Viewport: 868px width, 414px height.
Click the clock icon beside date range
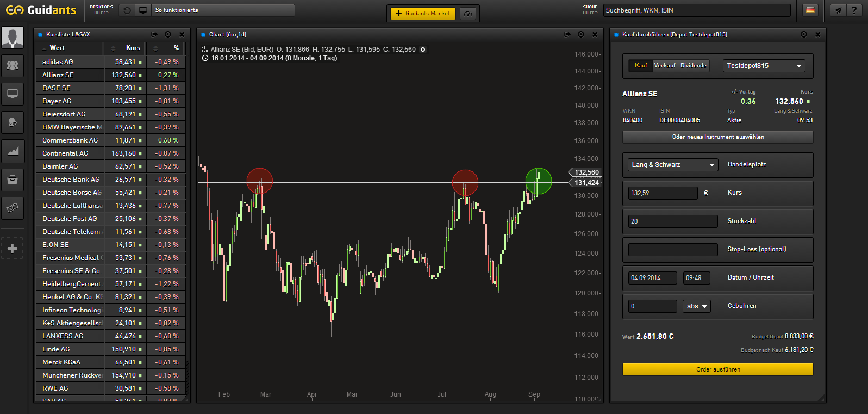click(x=205, y=58)
